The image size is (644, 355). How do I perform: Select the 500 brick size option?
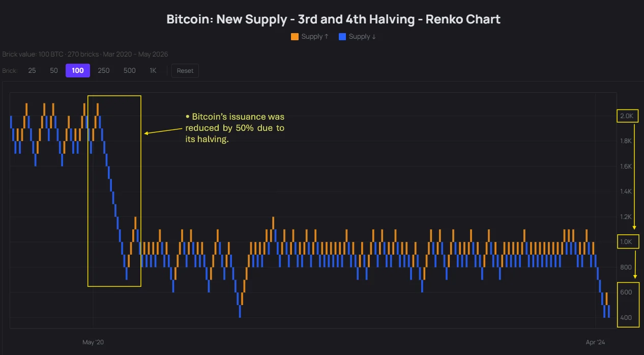pos(130,71)
